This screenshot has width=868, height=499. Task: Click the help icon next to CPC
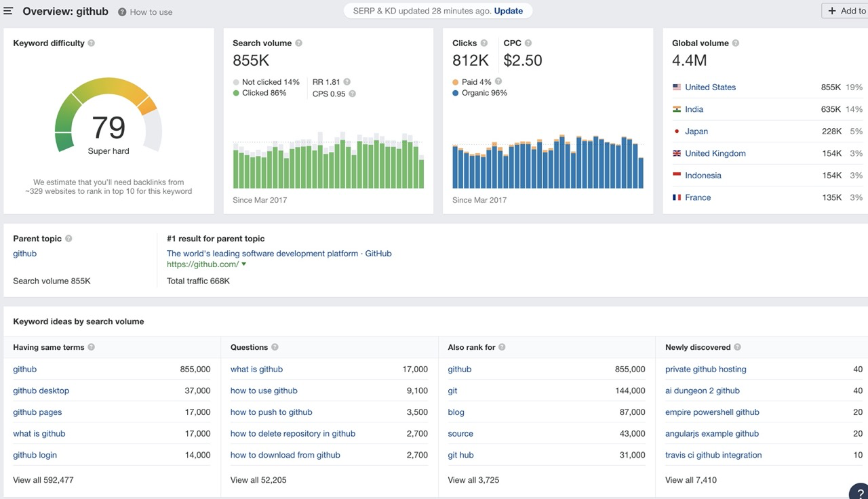[x=528, y=43]
